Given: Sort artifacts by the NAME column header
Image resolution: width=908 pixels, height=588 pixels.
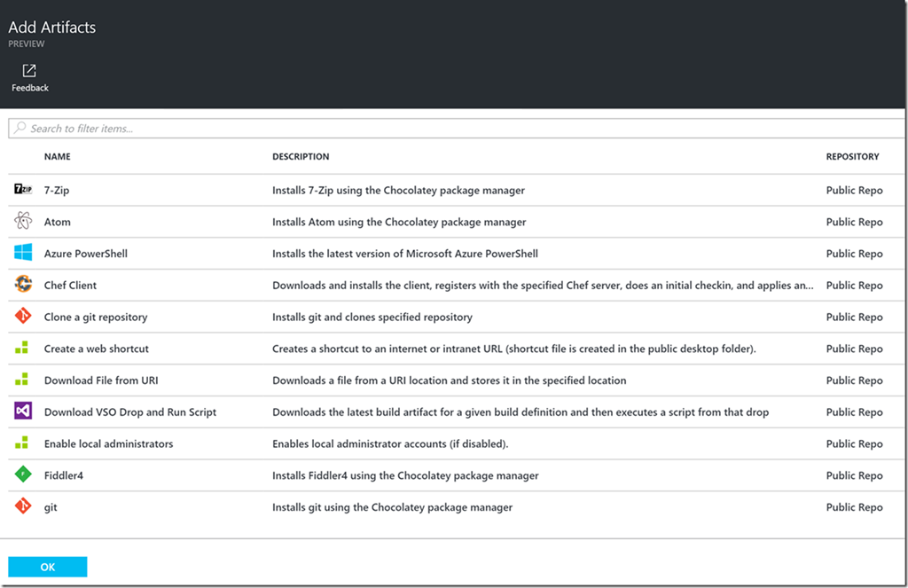Looking at the screenshot, I should tap(57, 156).
